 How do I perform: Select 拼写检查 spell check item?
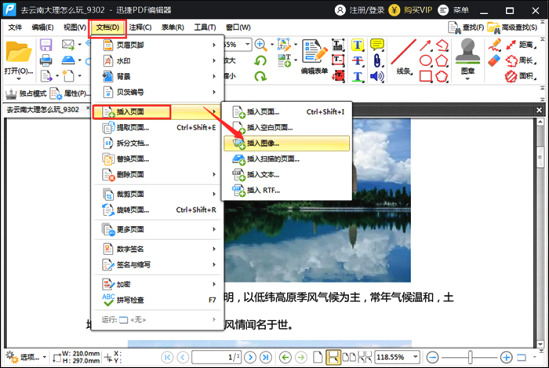coord(158,300)
